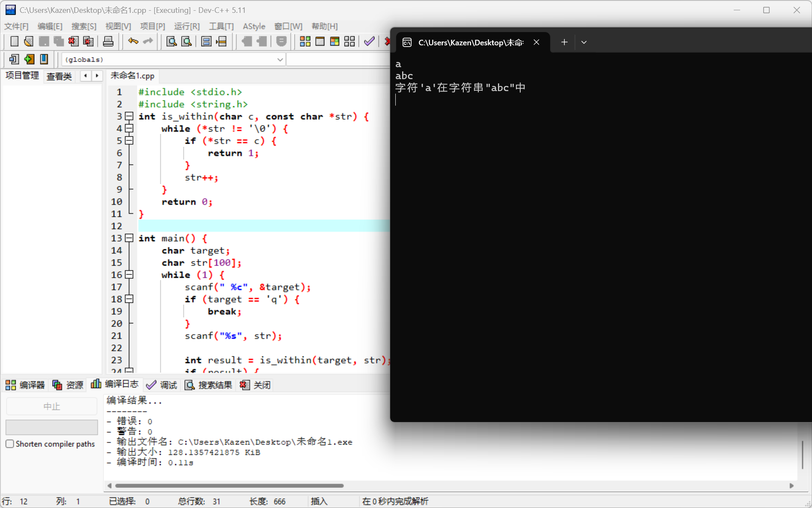Switch to the 编译器 bottom tab
This screenshot has height=508, width=812.
[25, 385]
